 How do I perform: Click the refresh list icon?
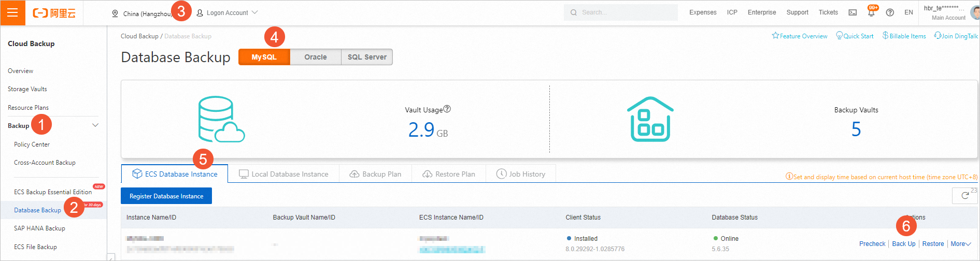[x=964, y=195]
